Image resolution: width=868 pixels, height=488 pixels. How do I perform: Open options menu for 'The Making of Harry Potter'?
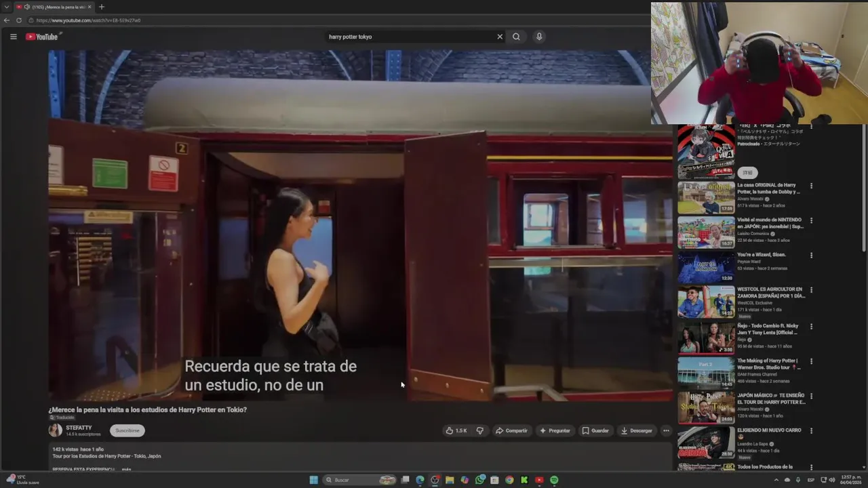(811, 362)
